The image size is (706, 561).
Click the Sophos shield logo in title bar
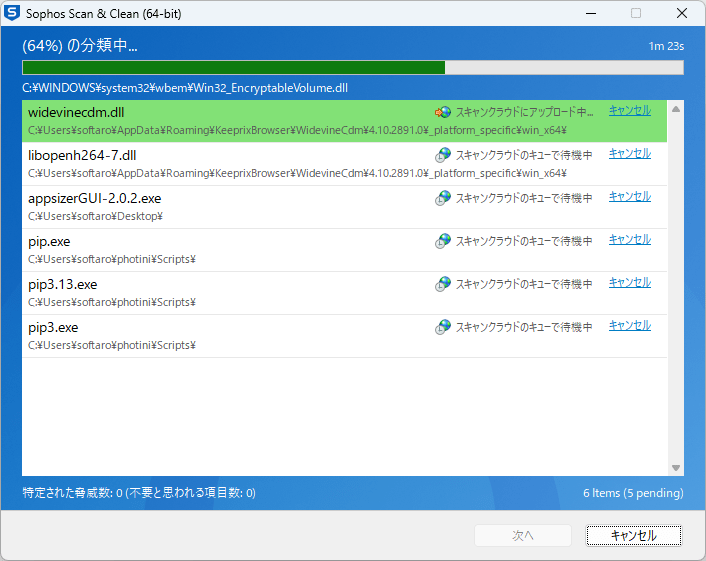[x=12, y=13]
